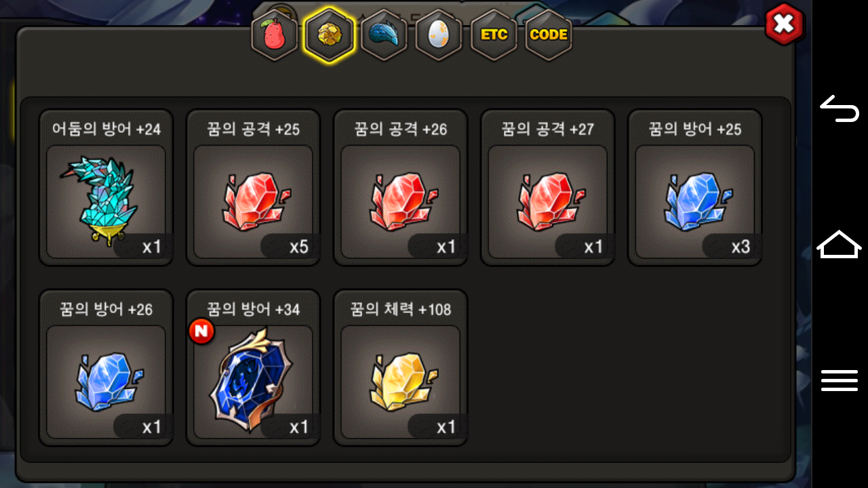Screen dimensions: 868x488
Task: Tap the Android home button
Action: pos(840,244)
